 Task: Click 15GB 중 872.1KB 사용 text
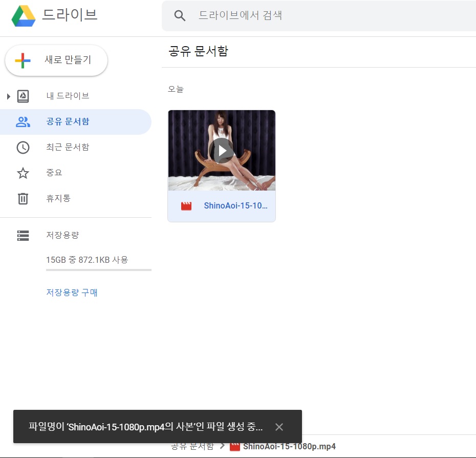(87, 260)
